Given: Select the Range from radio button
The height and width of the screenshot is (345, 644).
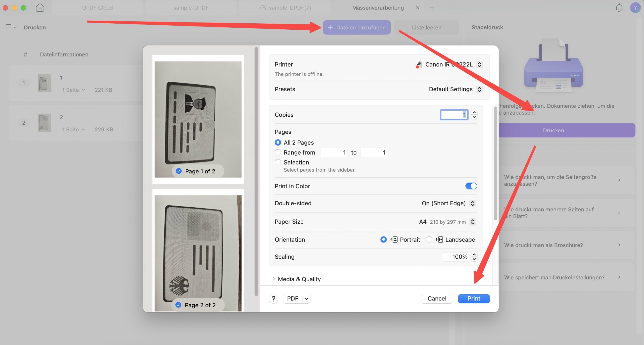Looking at the screenshot, I should point(278,152).
